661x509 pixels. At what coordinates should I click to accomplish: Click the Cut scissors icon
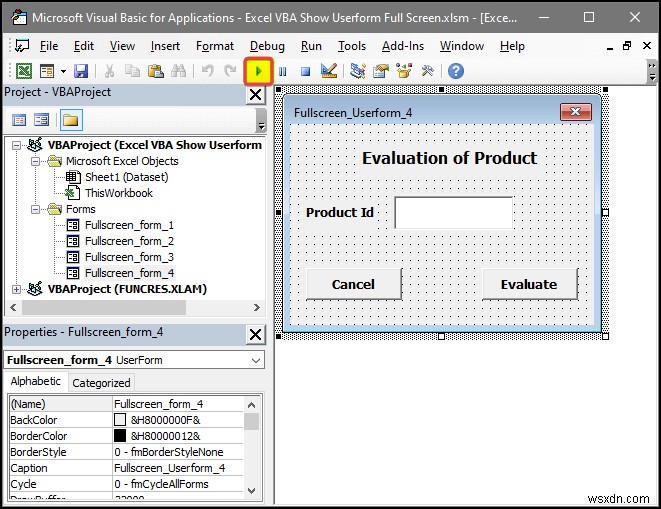[x=109, y=71]
